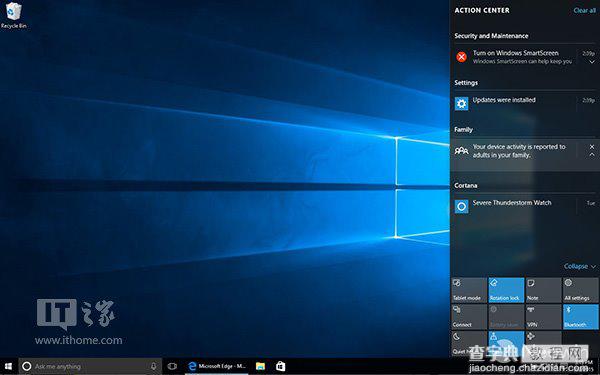This screenshot has height=375, width=600.
Task: Click the Cortana microphone icon
Action: [x=153, y=367]
